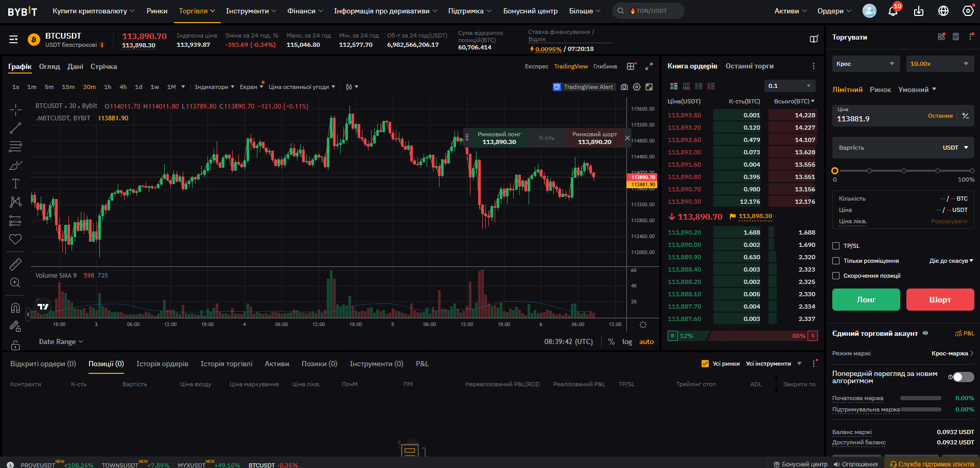This screenshot has height=468, width=980.
Task: Click the order size slider handle
Action: [835, 171]
